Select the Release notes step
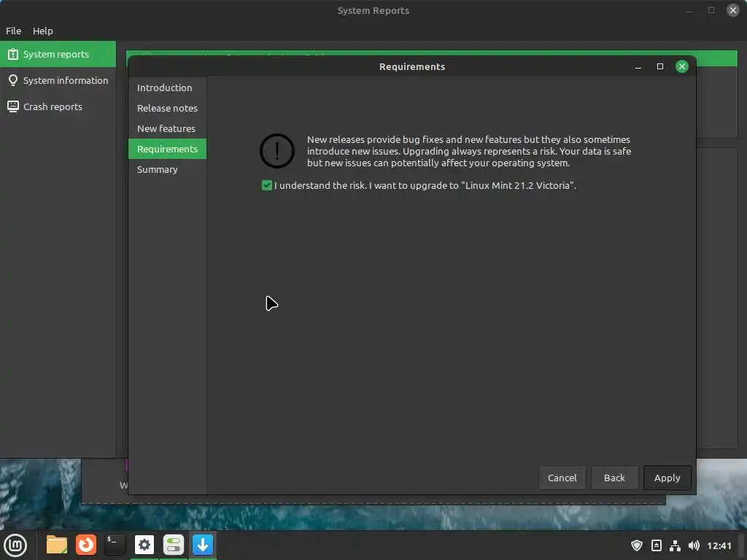Viewport: 747px width, 560px height. [167, 108]
